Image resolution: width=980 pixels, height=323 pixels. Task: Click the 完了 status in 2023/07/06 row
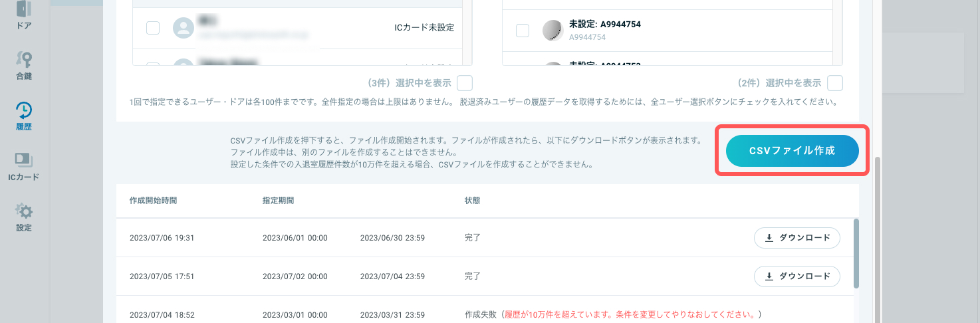click(472, 238)
